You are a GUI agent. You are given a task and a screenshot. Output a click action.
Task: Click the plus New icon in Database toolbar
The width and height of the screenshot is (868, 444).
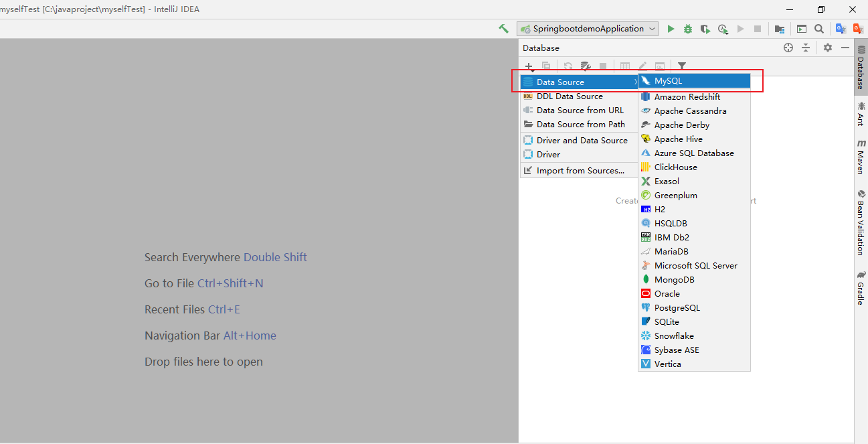point(529,66)
